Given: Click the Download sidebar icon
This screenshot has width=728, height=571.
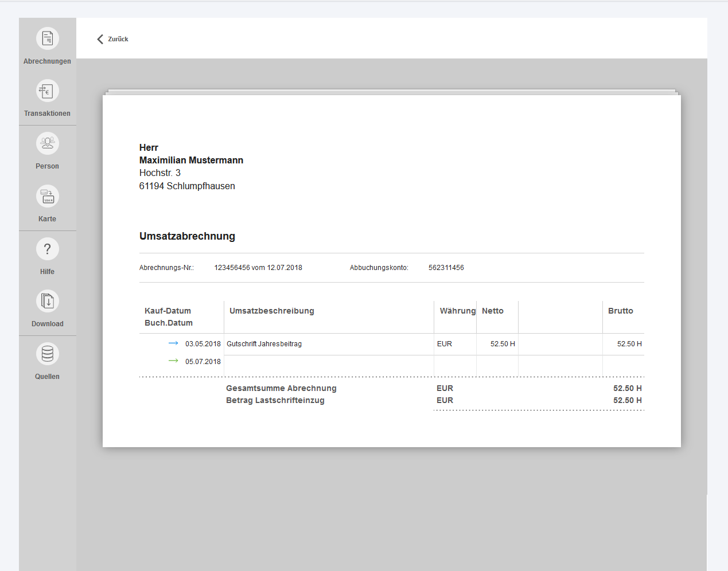Looking at the screenshot, I should click(x=48, y=301).
